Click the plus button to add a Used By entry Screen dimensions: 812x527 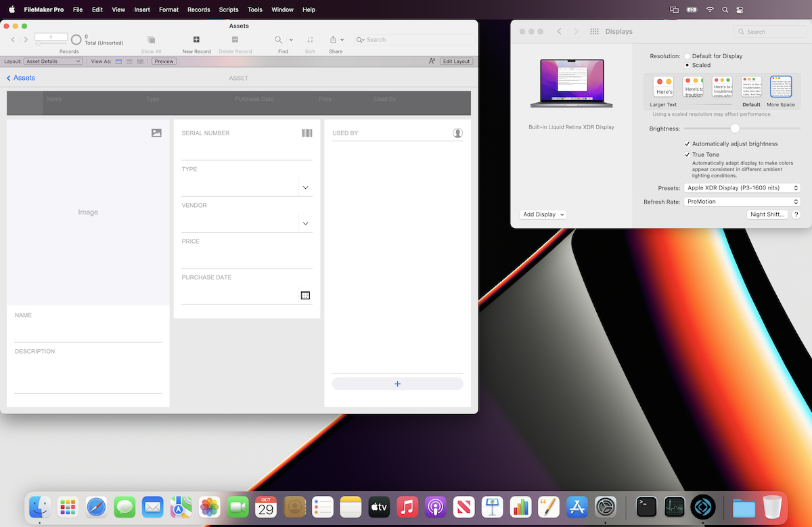click(x=397, y=383)
